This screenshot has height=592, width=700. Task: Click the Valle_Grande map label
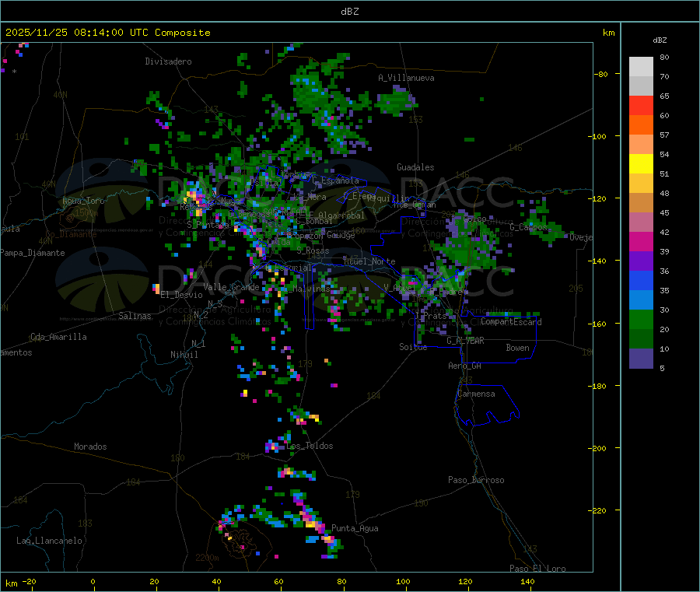231,287
